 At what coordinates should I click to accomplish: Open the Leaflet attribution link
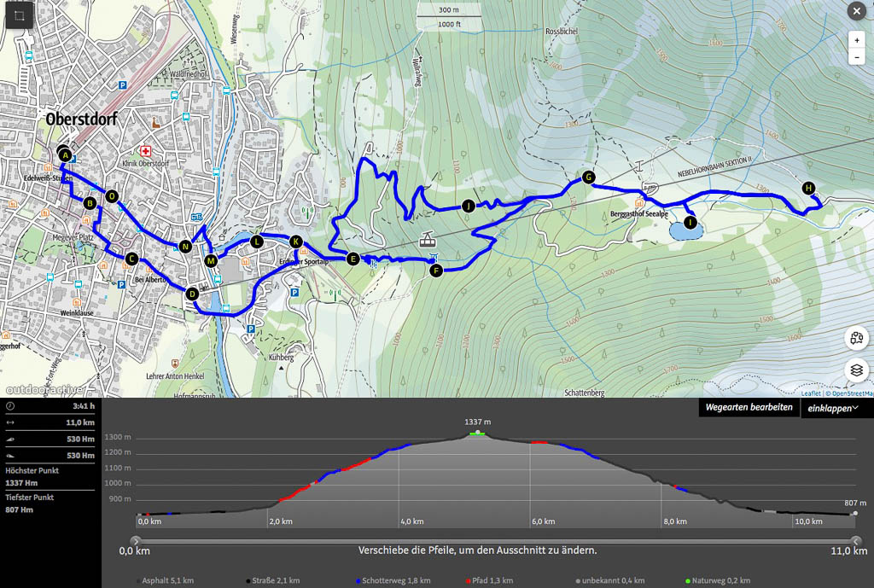tap(809, 393)
